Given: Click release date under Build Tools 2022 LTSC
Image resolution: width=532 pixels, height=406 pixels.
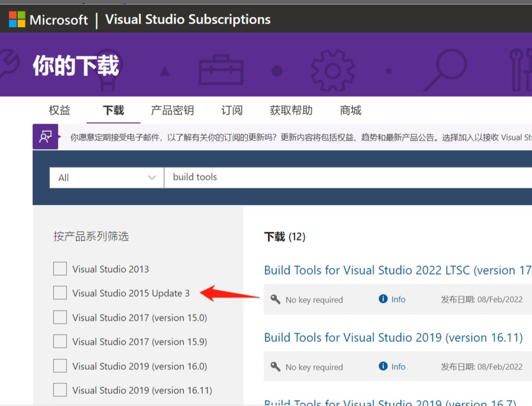Looking at the screenshot, I should (481, 299).
